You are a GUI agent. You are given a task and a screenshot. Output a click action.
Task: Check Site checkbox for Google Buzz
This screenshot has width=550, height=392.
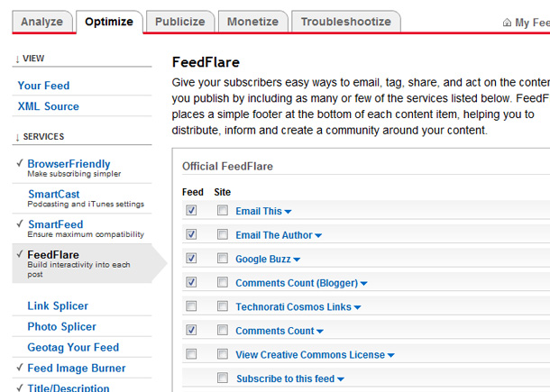(223, 259)
